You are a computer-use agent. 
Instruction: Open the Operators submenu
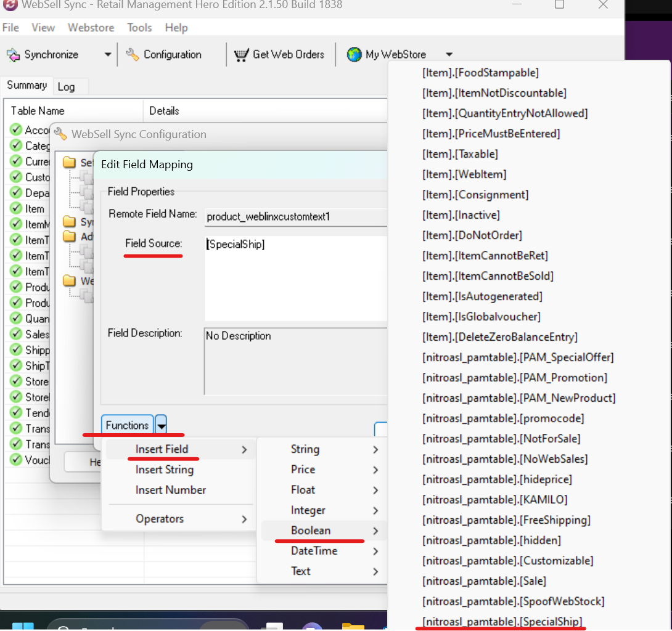(x=180, y=519)
